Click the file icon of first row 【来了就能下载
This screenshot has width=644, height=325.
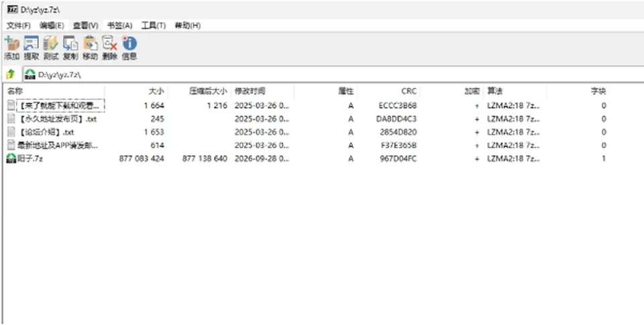[x=11, y=105]
